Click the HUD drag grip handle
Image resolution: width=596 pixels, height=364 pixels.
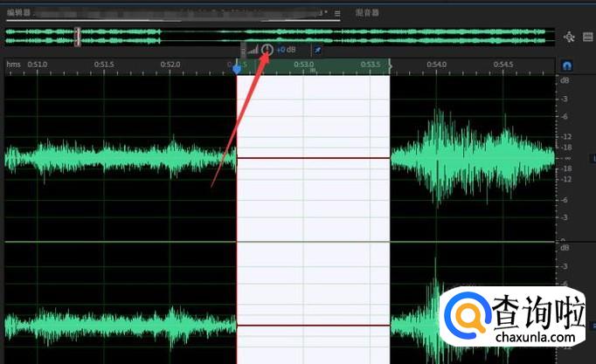[x=243, y=50]
